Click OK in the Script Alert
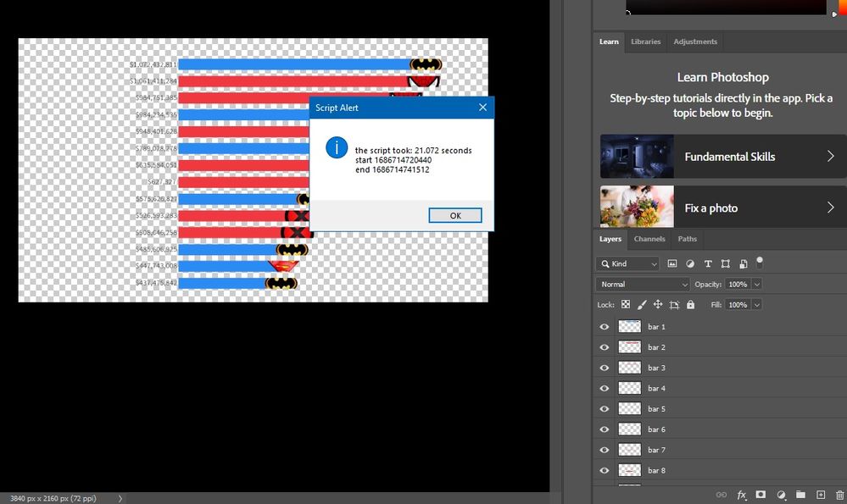The image size is (847, 504). coord(455,215)
